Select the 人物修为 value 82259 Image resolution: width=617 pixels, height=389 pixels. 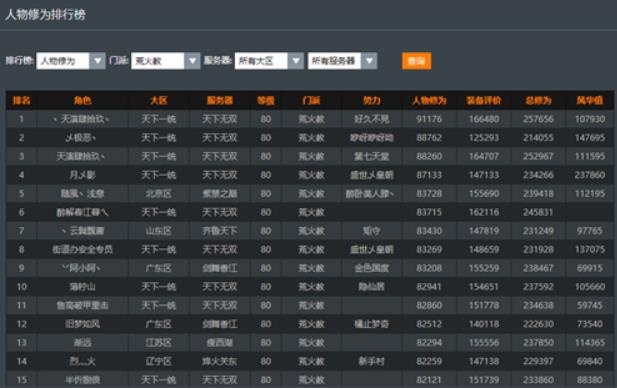coord(429,361)
